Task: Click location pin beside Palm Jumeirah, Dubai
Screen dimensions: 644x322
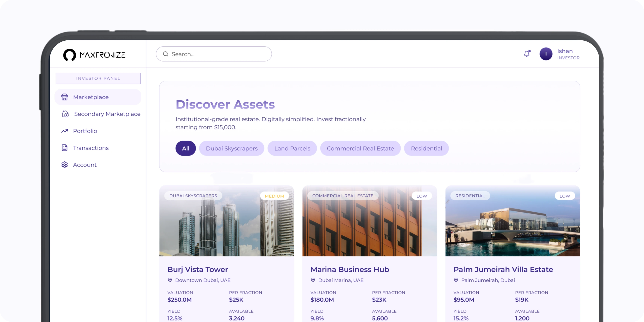Action: tap(456, 280)
